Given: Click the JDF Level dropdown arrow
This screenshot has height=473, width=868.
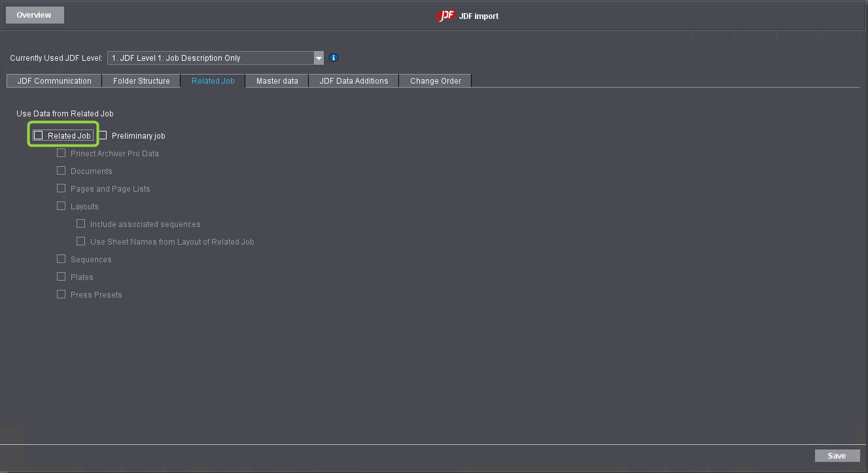Looking at the screenshot, I should point(318,58).
